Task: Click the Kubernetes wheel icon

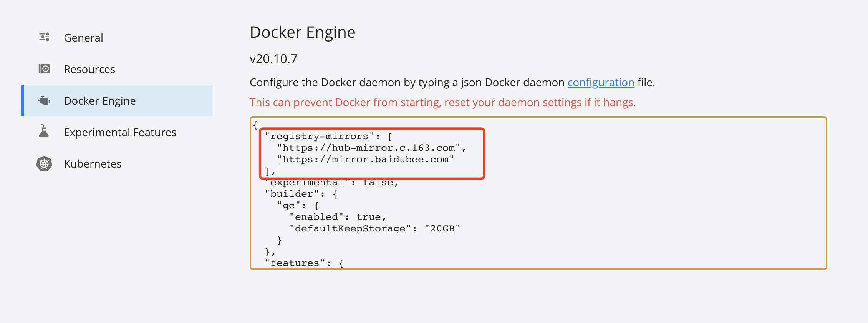Action: [44, 164]
